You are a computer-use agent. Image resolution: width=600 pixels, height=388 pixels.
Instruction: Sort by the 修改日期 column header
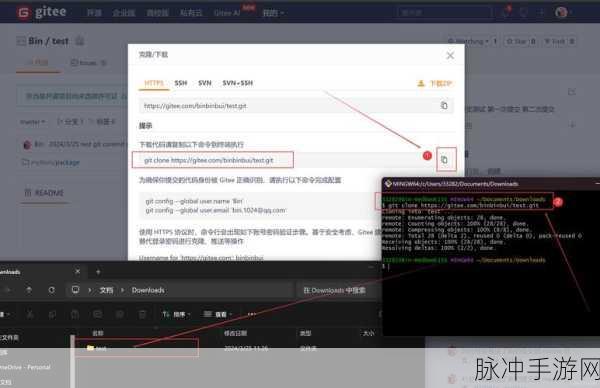(235, 333)
